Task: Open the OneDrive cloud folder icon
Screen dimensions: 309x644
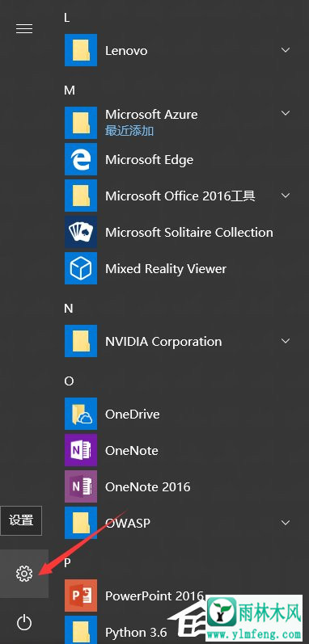Action: coord(81,414)
